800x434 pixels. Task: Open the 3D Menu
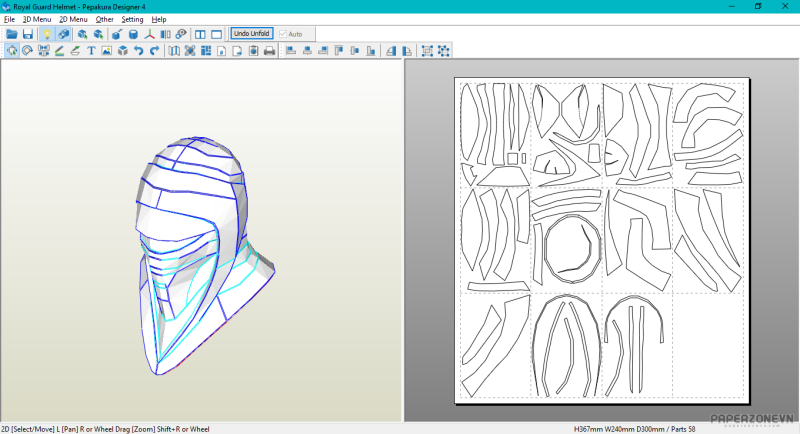tap(36, 19)
